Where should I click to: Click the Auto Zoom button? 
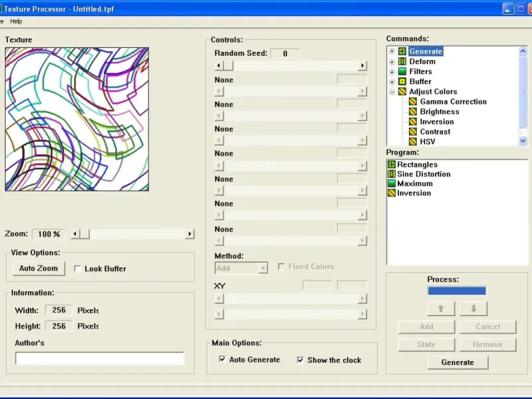click(39, 269)
